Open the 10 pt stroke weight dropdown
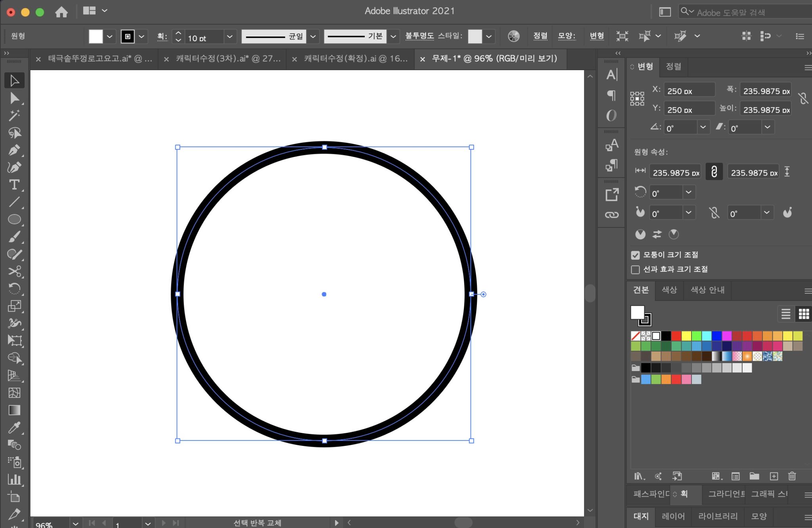 tap(230, 36)
